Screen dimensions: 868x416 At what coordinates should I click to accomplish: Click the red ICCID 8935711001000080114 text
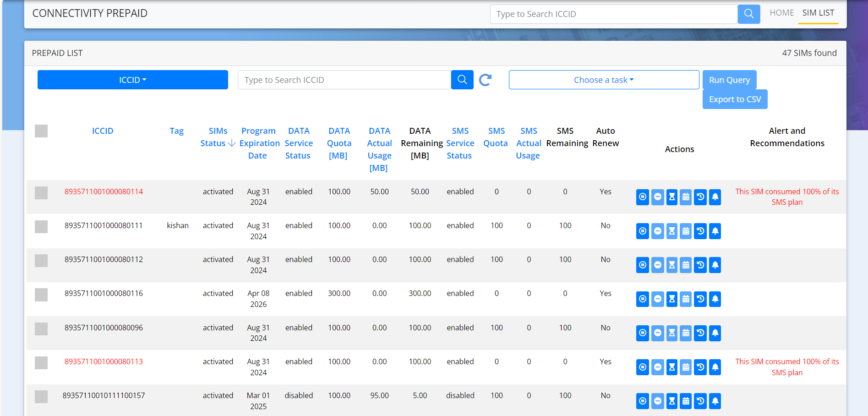point(104,192)
